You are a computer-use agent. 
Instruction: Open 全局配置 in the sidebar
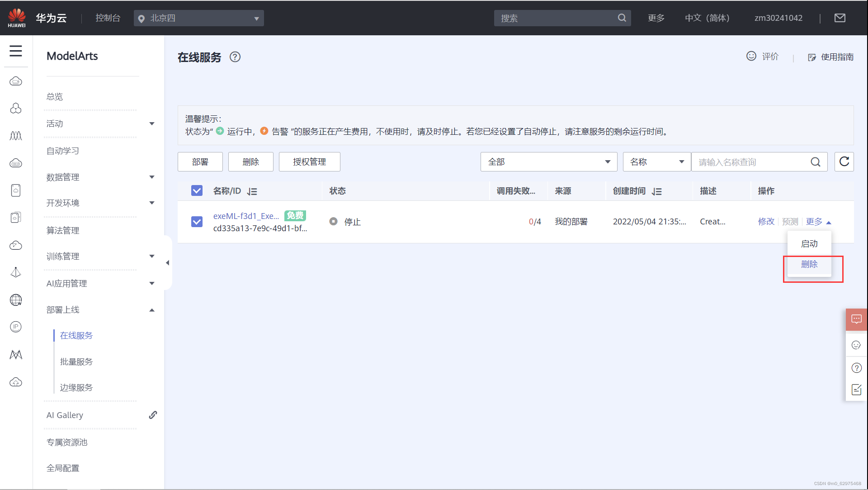(x=63, y=468)
